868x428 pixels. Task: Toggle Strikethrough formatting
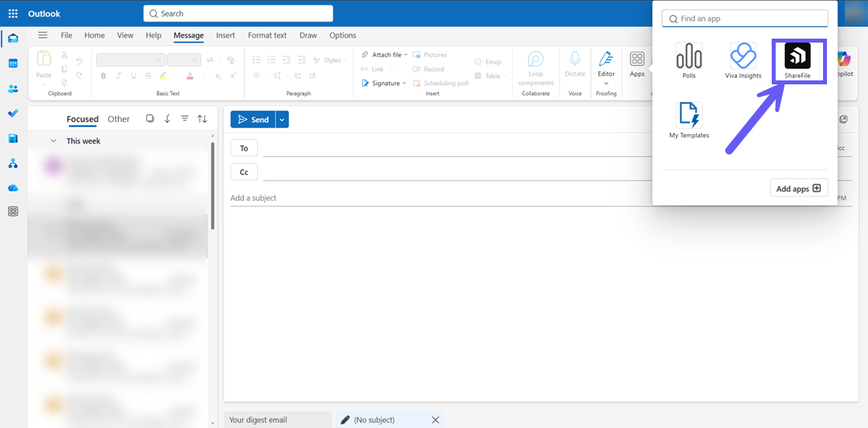click(148, 76)
